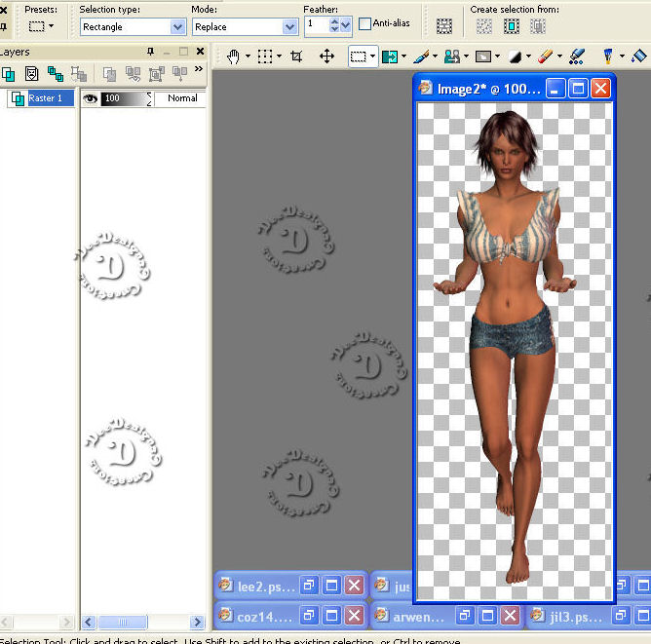Screen dimensions: 651x644
Task: Open the Selection type dropdown
Action: pos(177,27)
